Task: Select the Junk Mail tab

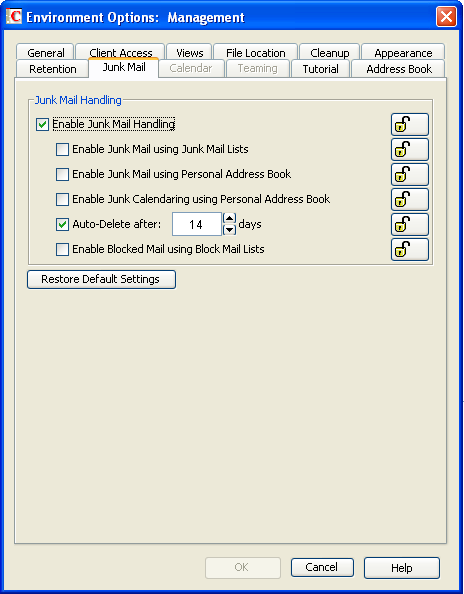Action: (x=124, y=68)
